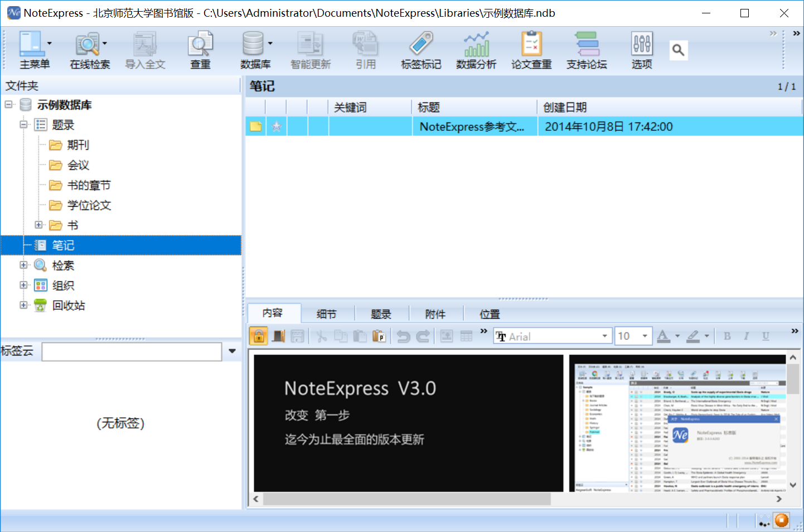Click the book icon beside the lock
Screen dimensions: 804x532
click(278, 336)
